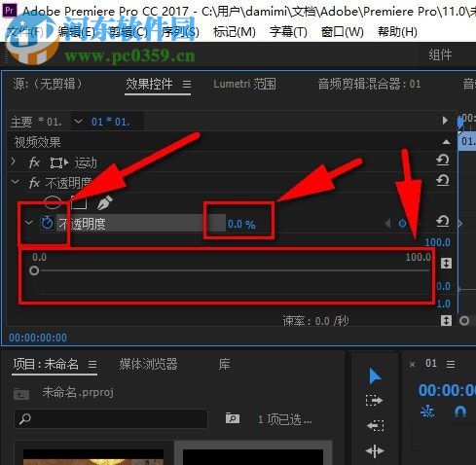Toggle the 不透明度 fx effect on/off
Viewport: 476px width, 465px height.
click(34, 183)
